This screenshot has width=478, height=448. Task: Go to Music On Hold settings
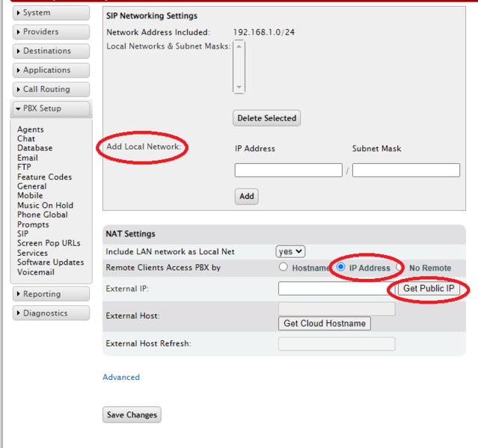45,206
